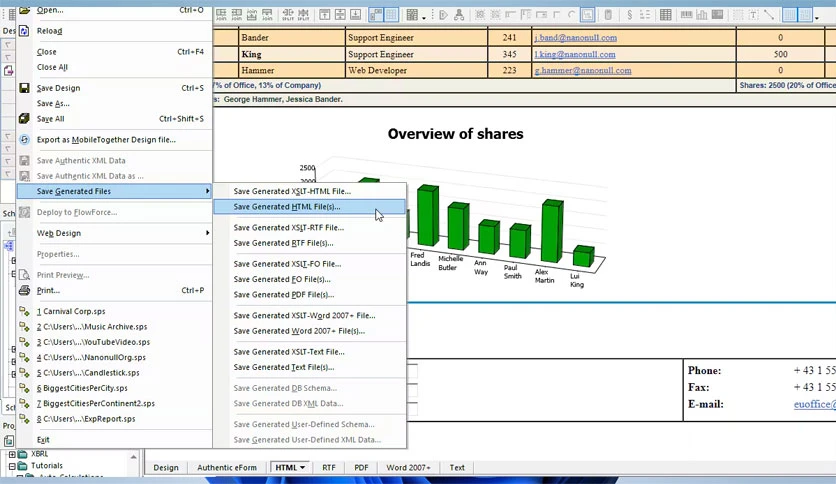The height and width of the screenshot is (484, 836).
Task: Choose Save Generated Word 2007+ File(s)...
Action: click(x=309, y=330)
